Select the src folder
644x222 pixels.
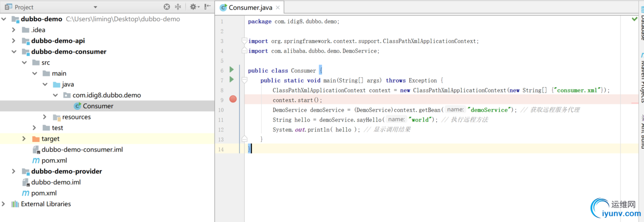click(46, 62)
